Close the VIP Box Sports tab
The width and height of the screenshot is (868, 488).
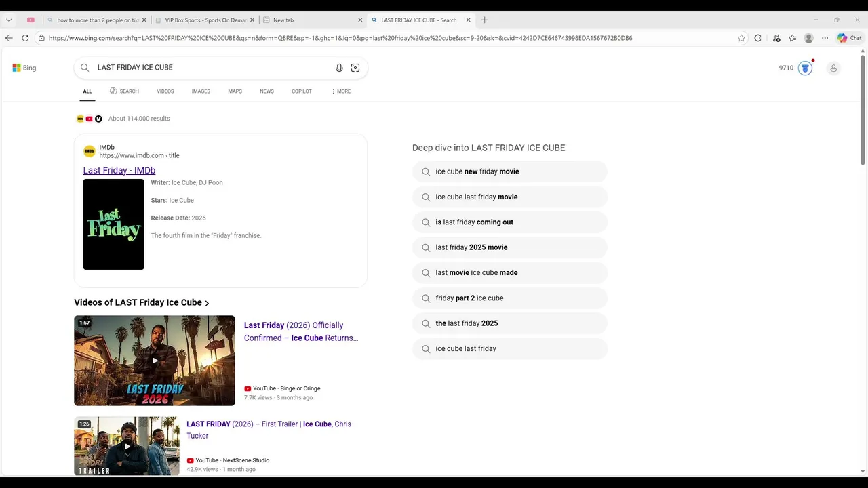(x=252, y=20)
